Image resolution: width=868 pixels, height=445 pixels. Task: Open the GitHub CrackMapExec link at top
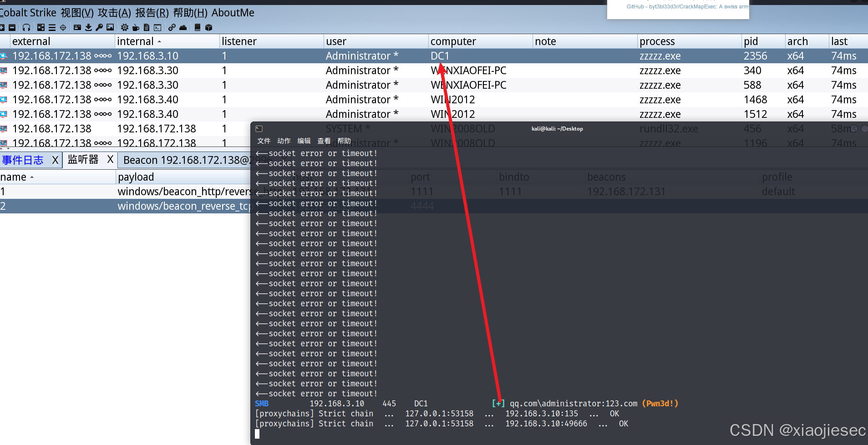[x=687, y=6]
